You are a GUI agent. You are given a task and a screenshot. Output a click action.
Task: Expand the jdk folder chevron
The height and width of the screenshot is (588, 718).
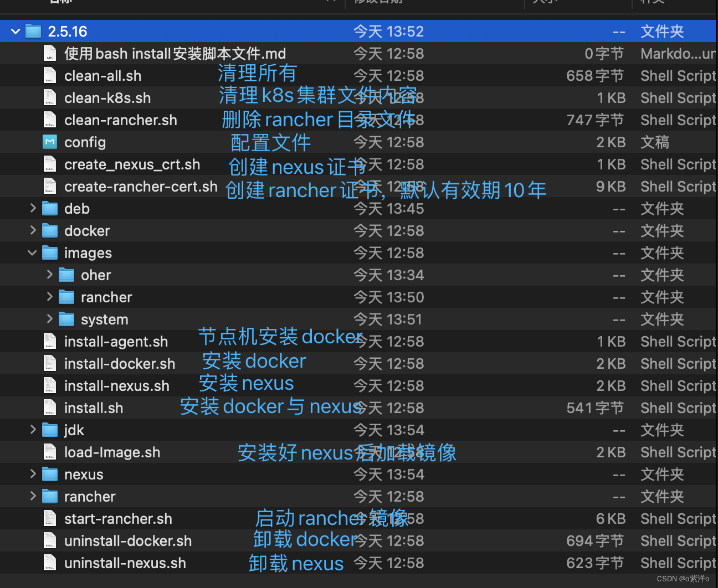click(x=33, y=430)
